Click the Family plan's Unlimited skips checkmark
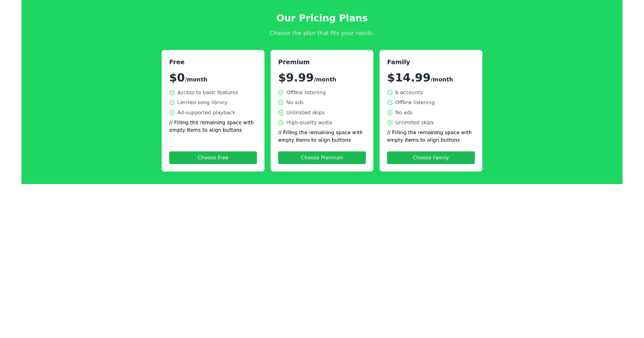Screen dimensions: 644x338 click(390, 123)
